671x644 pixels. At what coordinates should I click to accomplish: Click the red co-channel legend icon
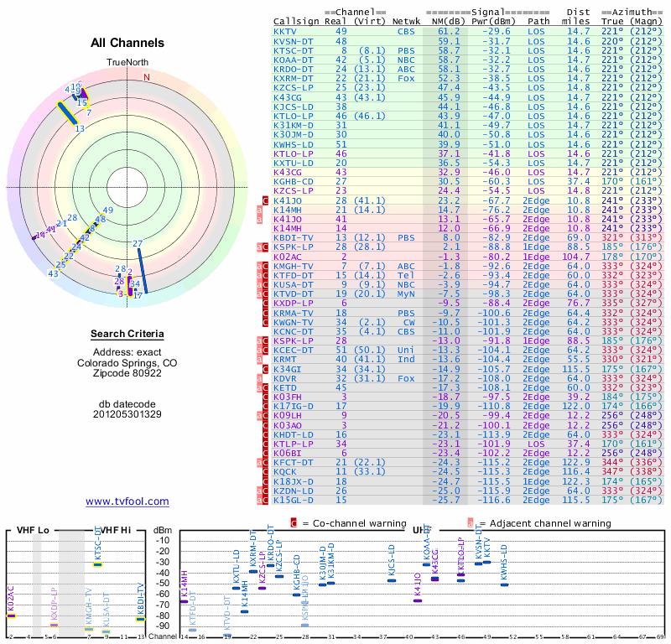294,523
